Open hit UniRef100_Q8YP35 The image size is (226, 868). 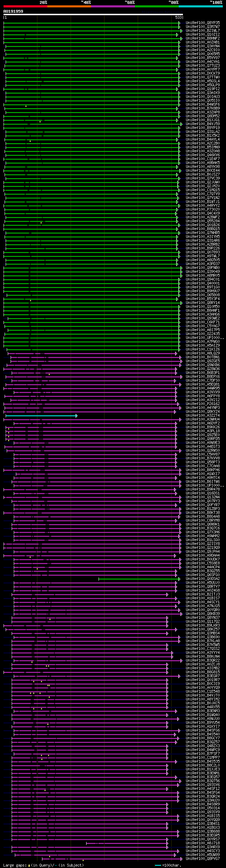tap(203, 23)
